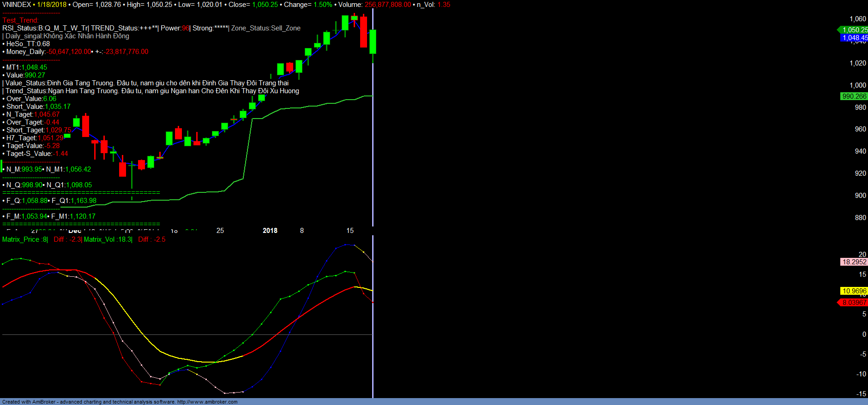Click the VNINDEX ticker symbol in header
The width and height of the screenshot is (868, 405).
pos(17,5)
